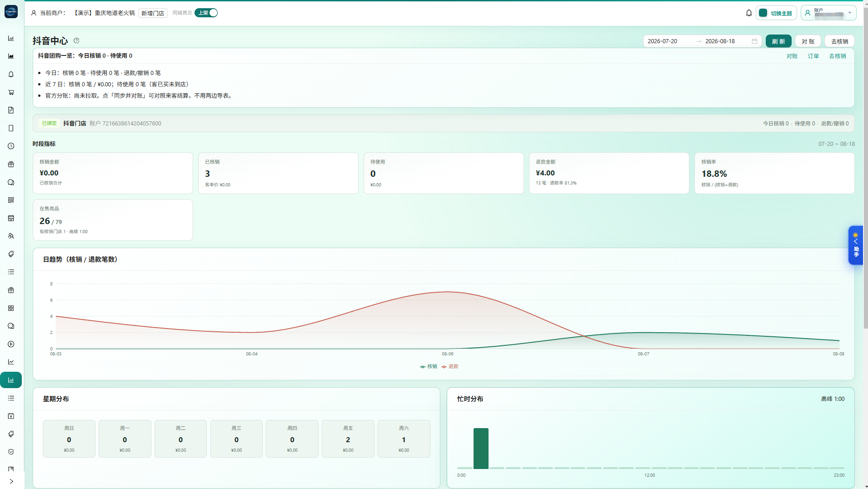Click the 抖音门店 account number text
868x489 pixels.
(125, 124)
